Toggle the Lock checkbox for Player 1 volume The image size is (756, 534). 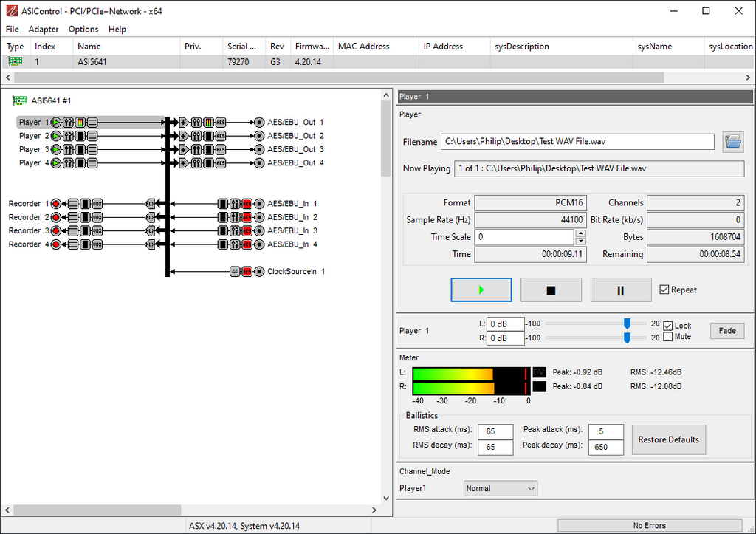click(x=668, y=326)
